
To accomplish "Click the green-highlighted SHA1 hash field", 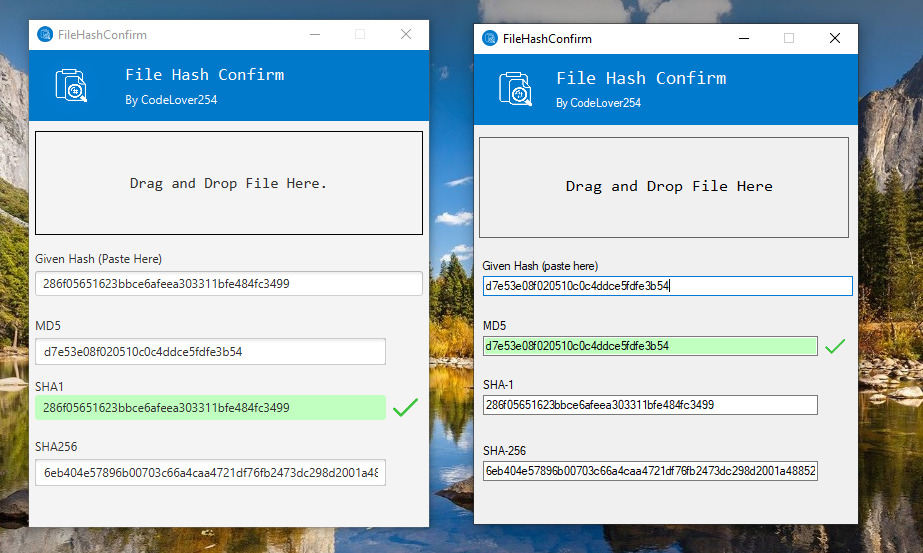I will [x=210, y=408].
